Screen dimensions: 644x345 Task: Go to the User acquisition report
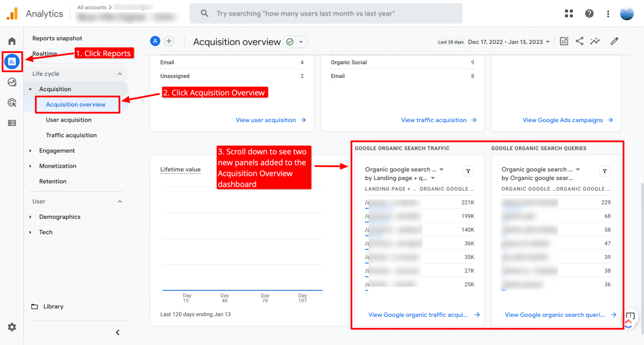68,120
